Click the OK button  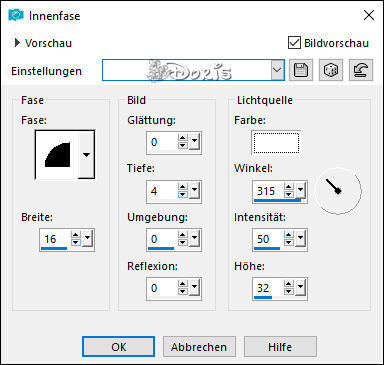119,347
